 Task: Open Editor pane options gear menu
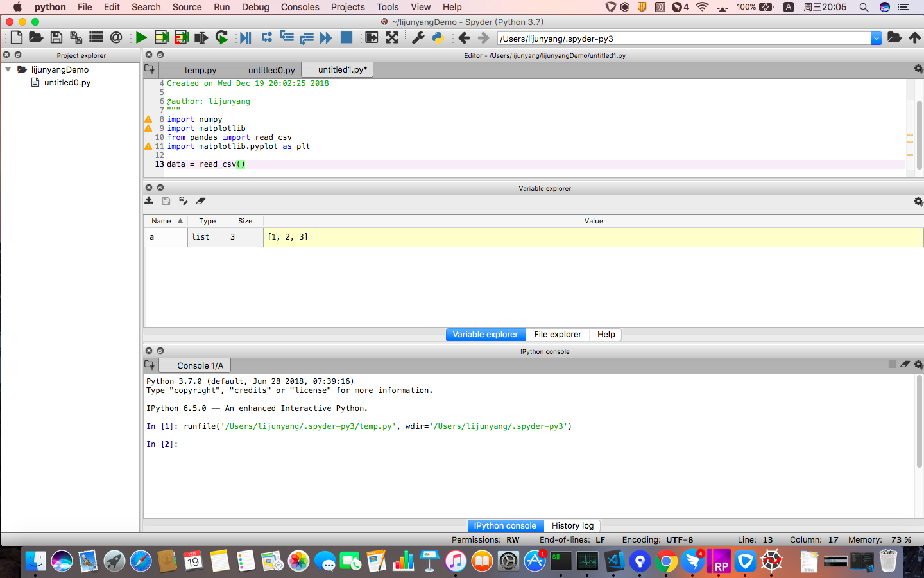918,69
